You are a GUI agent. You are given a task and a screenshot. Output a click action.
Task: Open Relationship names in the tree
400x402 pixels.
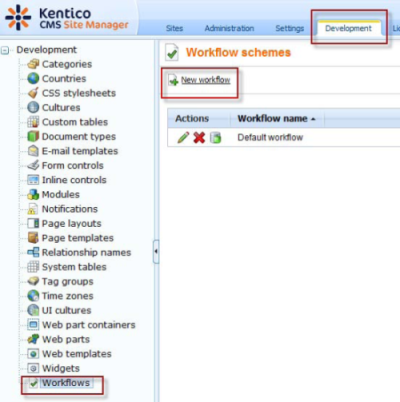tap(86, 252)
